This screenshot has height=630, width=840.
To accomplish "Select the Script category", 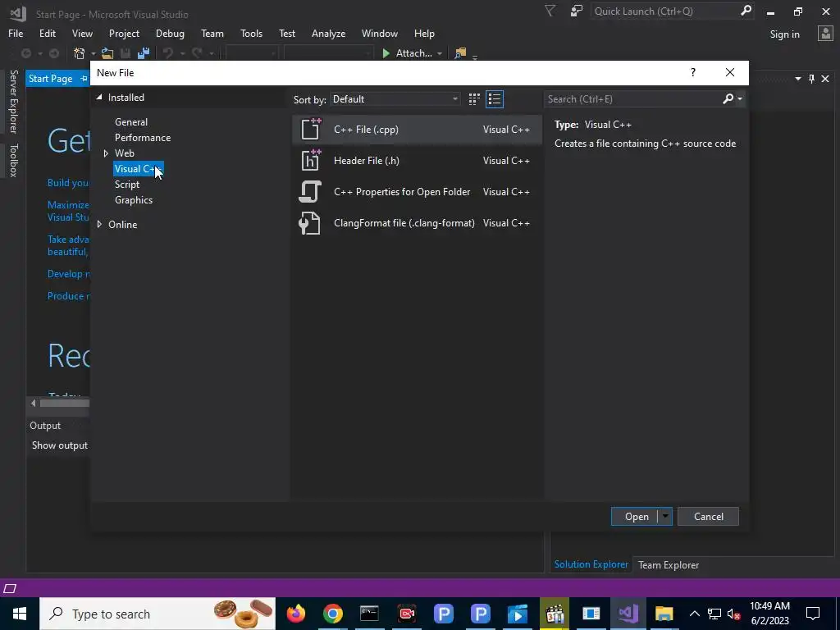I will [x=127, y=185].
